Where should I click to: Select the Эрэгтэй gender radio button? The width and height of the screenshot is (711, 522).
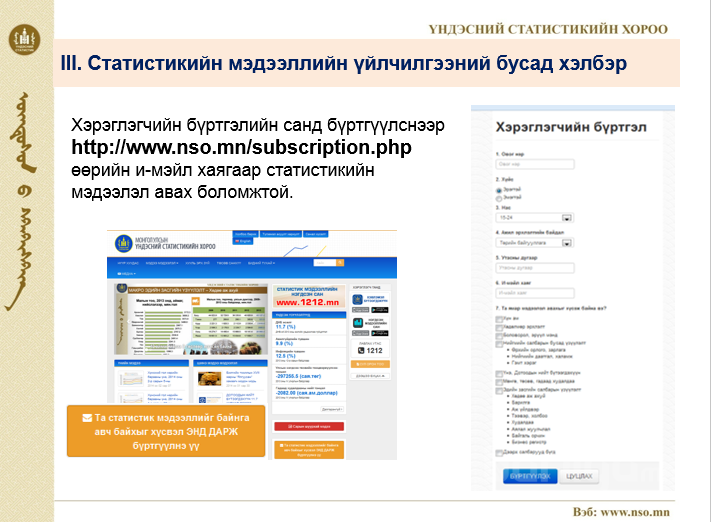[x=499, y=189]
